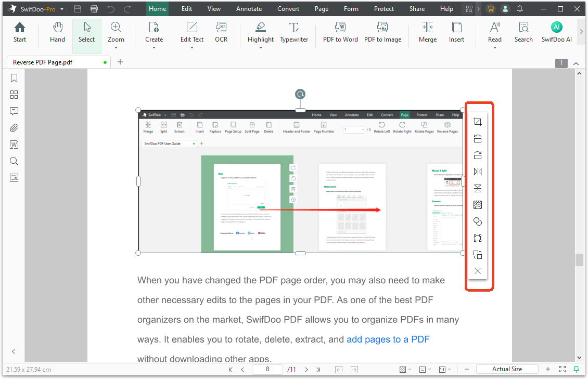Screen dimensions: 588x379
Task: Click the page number input field
Action: pyautogui.click(x=267, y=369)
